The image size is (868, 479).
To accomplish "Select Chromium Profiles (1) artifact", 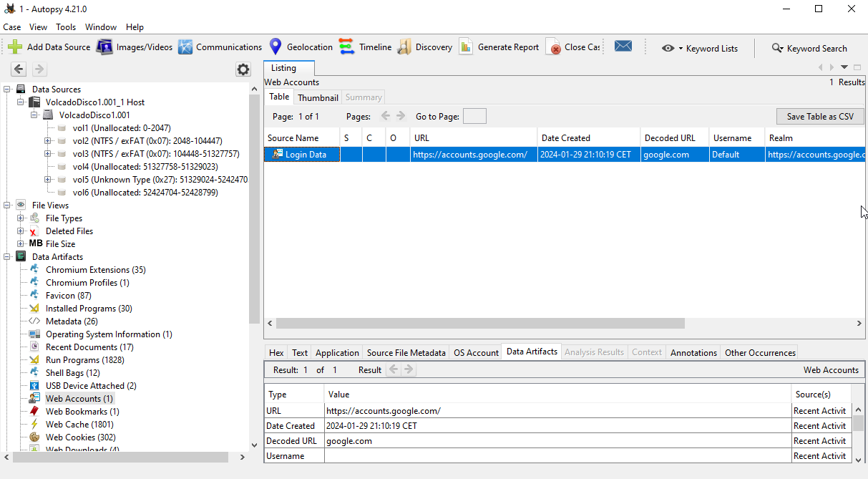I will click(87, 283).
